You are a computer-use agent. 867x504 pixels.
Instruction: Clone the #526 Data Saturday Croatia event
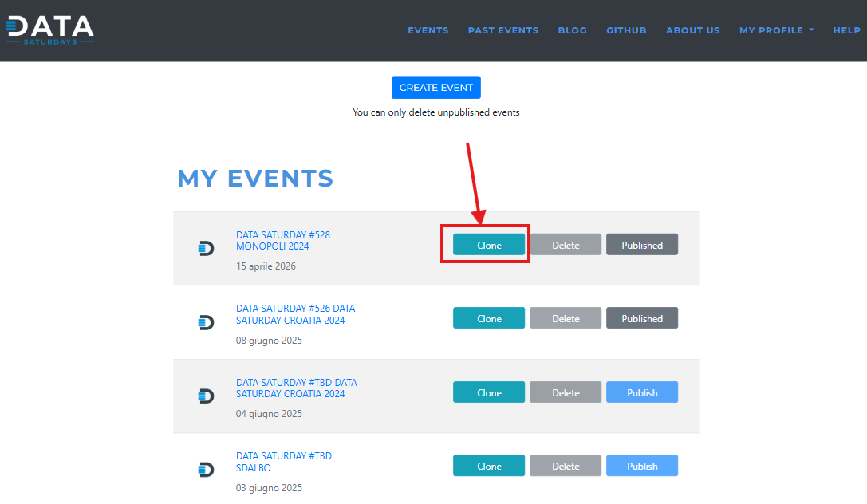point(489,318)
